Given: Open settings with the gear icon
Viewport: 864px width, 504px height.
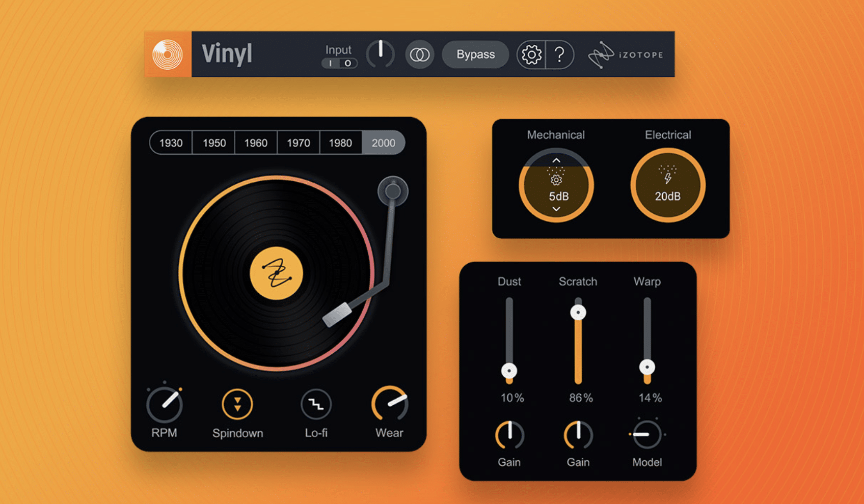Looking at the screenshot, I should click(x=531, y=54).
